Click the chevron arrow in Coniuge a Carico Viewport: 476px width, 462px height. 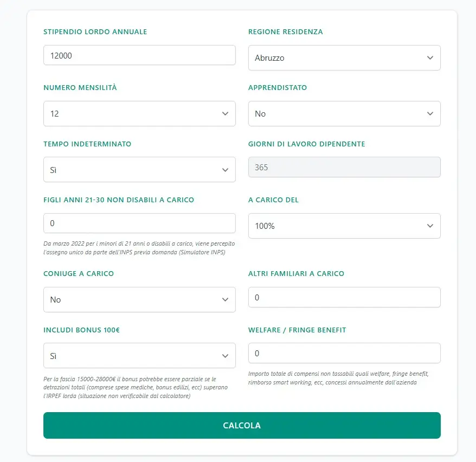[x=226, y=300]
